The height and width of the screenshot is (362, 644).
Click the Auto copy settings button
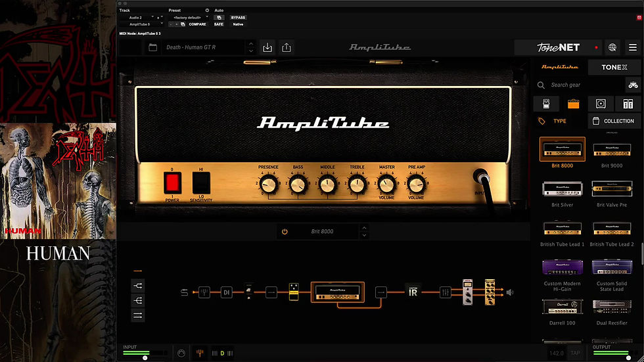(x=219, y=18)
